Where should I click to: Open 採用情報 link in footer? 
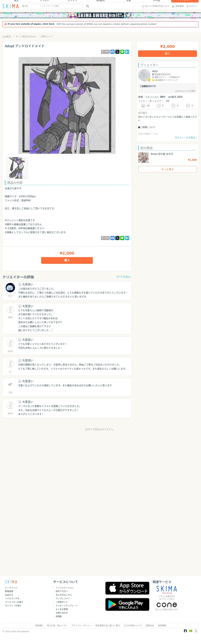coord(162,626)
